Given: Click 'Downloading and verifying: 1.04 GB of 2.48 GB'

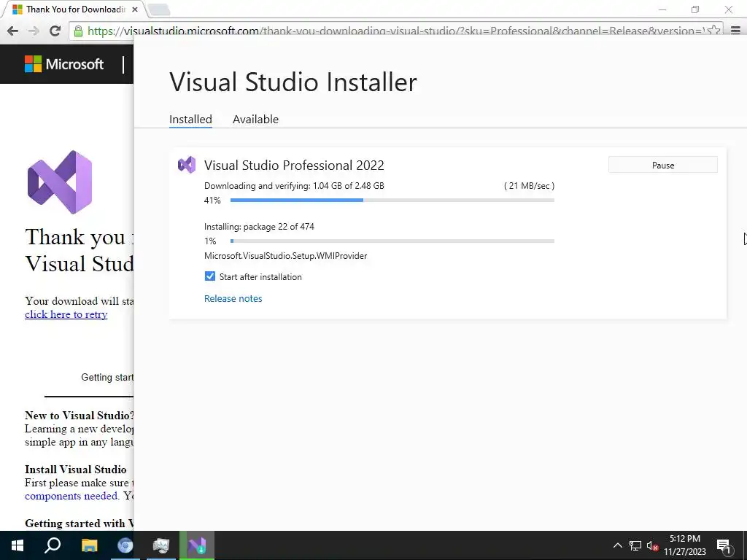Looking at the screenshot, I should click(x=294, y=186).
